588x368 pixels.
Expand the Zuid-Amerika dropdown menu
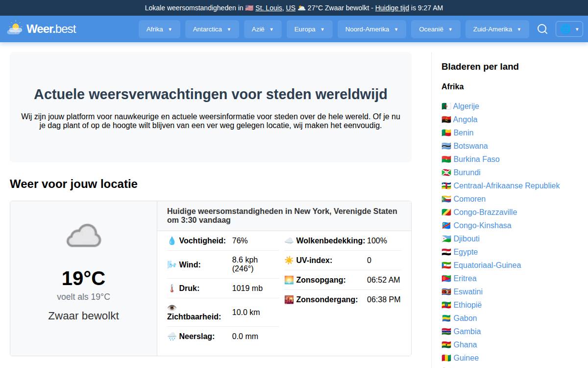coord(497,29)
